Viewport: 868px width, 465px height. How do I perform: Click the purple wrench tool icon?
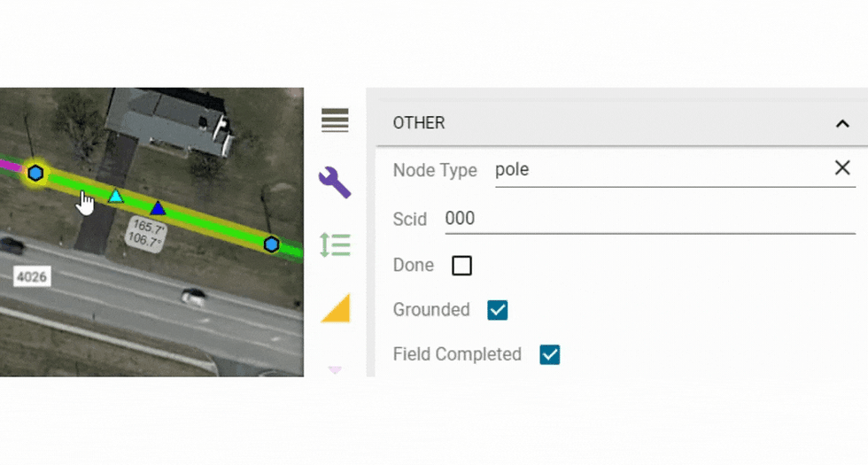coord(335,182)
